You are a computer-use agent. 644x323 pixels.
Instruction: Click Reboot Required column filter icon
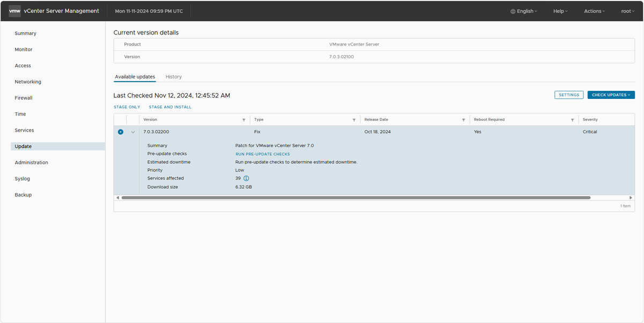(573, 120)
